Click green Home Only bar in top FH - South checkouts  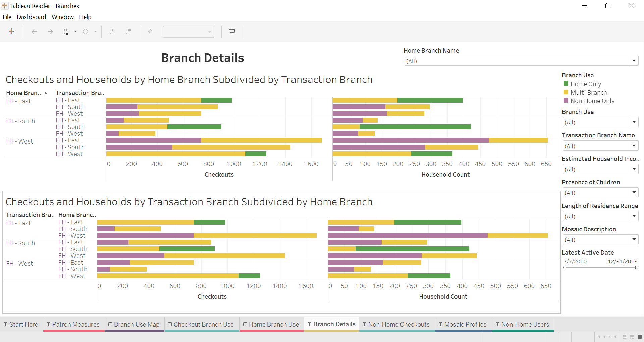(194, 127)
